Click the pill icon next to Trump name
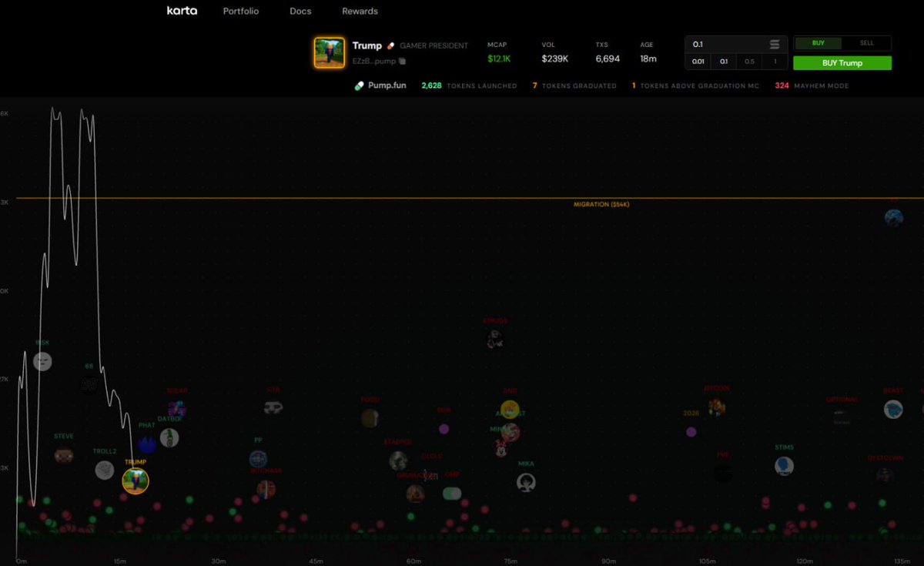924x566 pixels. [x=391, y=46]
